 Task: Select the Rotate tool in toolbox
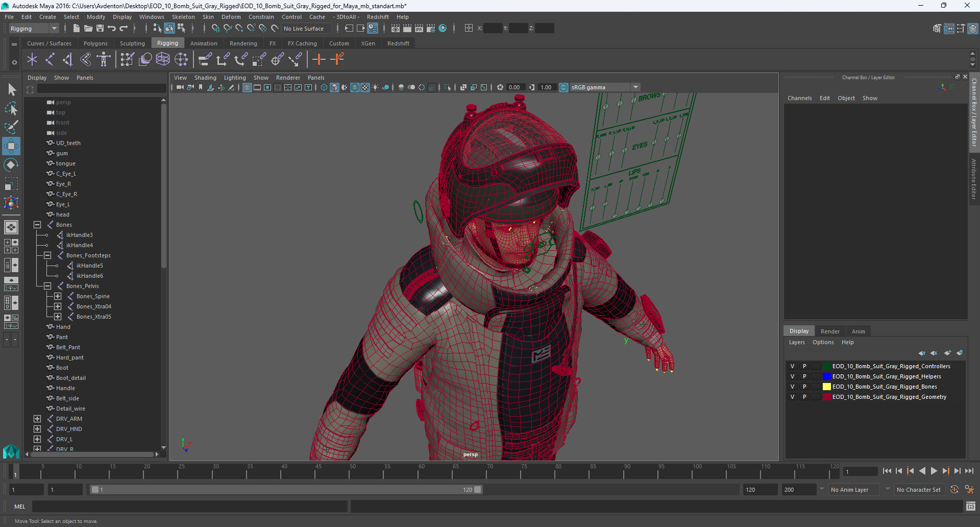pos(11,164)
